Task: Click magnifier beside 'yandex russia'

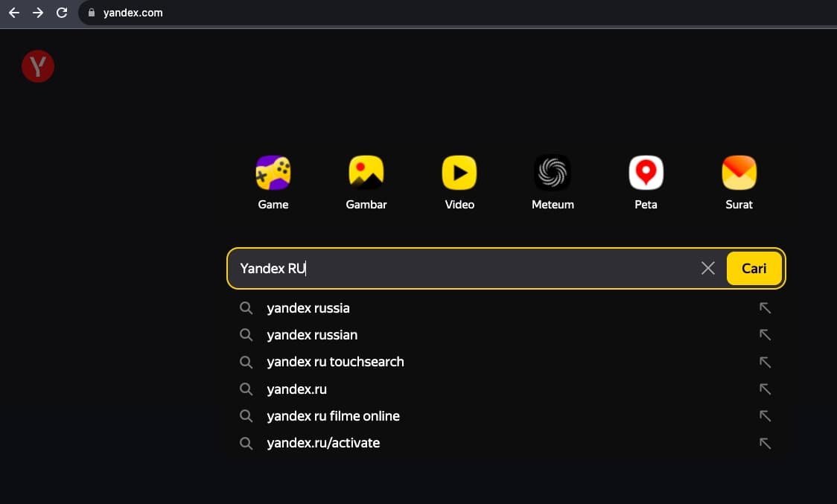Action: point(246,308)
